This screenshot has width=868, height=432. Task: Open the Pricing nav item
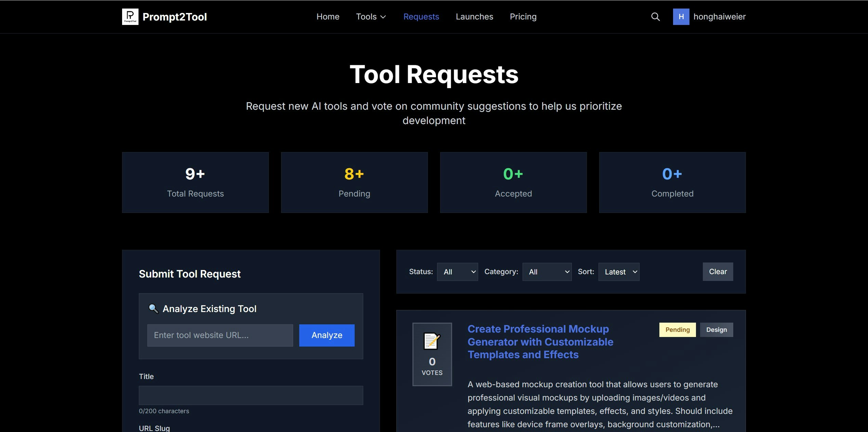tap(523, 17)
